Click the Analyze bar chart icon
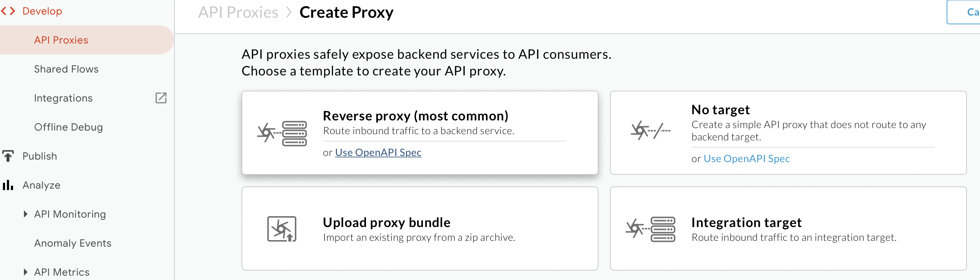The image size is (980, 280). 8,185
